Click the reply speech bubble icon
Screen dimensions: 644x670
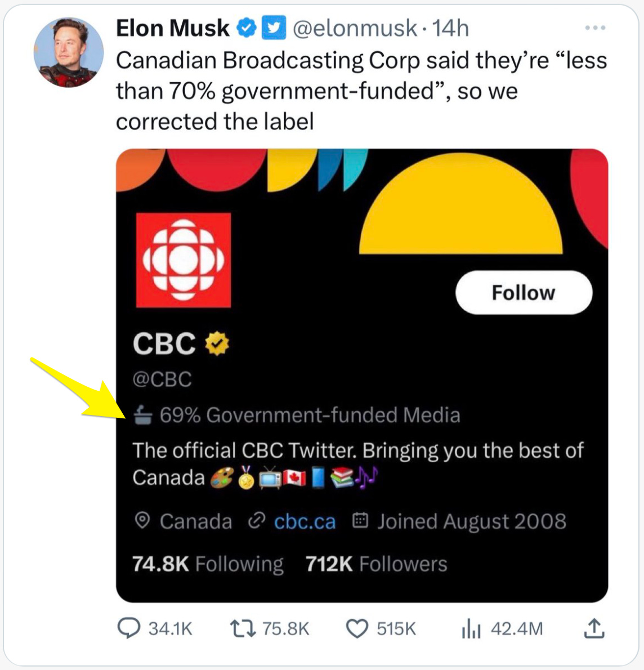[128, 628]
